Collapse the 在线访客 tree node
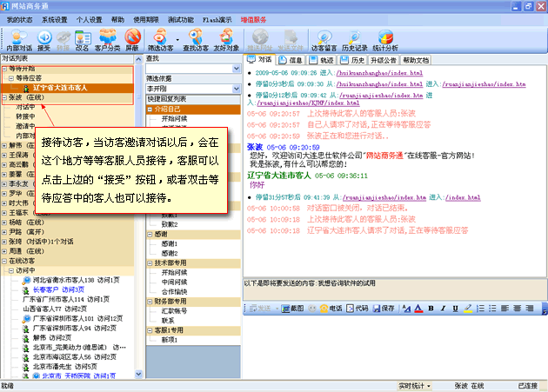This screenshot has width=548, height=392. (4, 261)
